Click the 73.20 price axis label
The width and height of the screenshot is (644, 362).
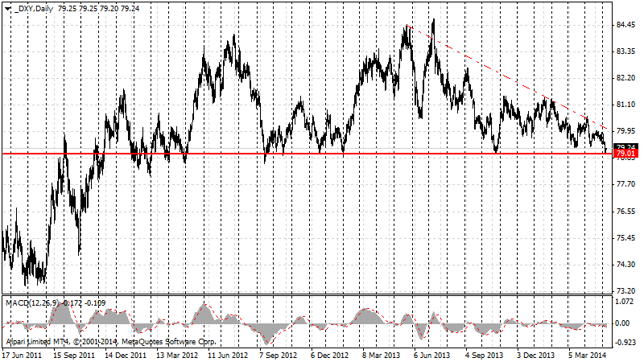click(625, 290)
